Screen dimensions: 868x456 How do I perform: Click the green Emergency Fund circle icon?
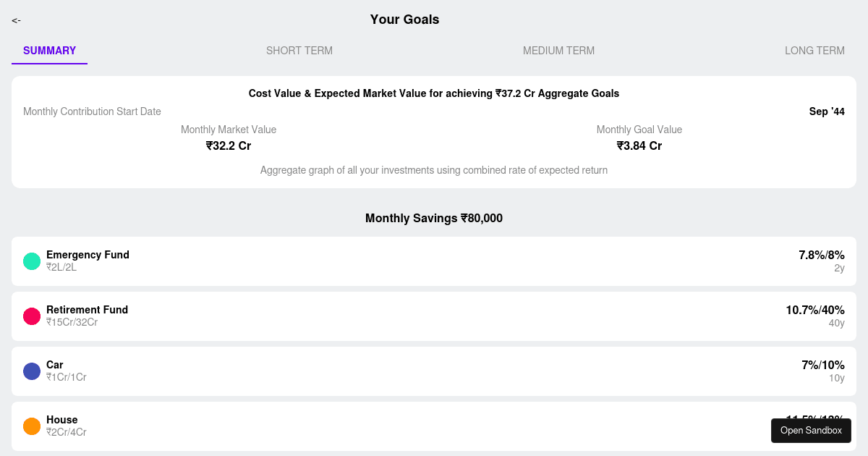click(x=32, y=261)
